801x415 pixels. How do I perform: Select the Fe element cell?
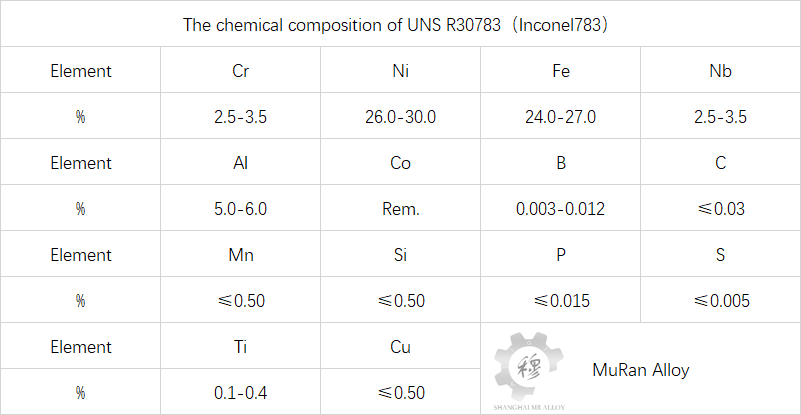coord(560,71)
